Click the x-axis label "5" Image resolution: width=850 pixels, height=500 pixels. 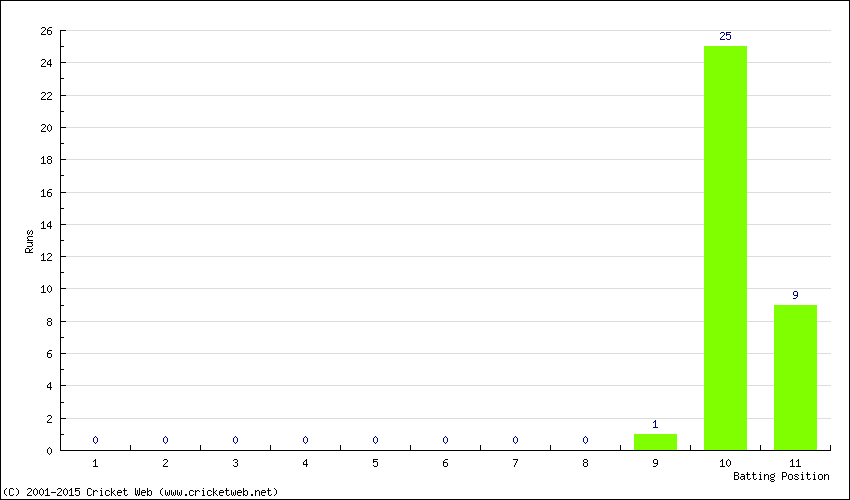375,463
